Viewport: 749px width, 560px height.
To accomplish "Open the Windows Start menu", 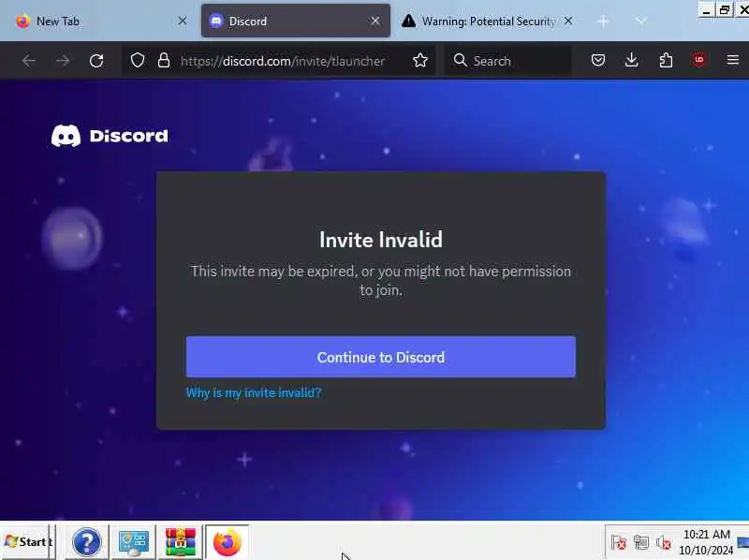I will coord(26,542).
